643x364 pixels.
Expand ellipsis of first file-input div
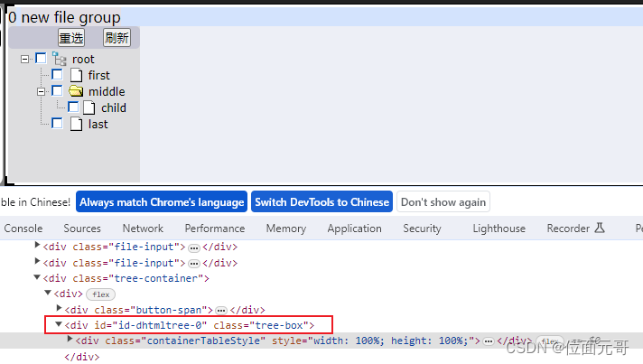pyautogui.click(x=193, y=248)
